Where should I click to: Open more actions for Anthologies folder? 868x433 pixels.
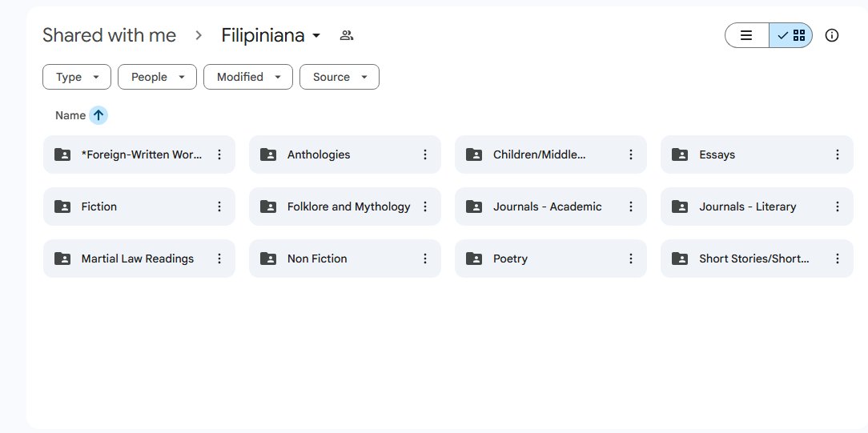click(425, 154)
